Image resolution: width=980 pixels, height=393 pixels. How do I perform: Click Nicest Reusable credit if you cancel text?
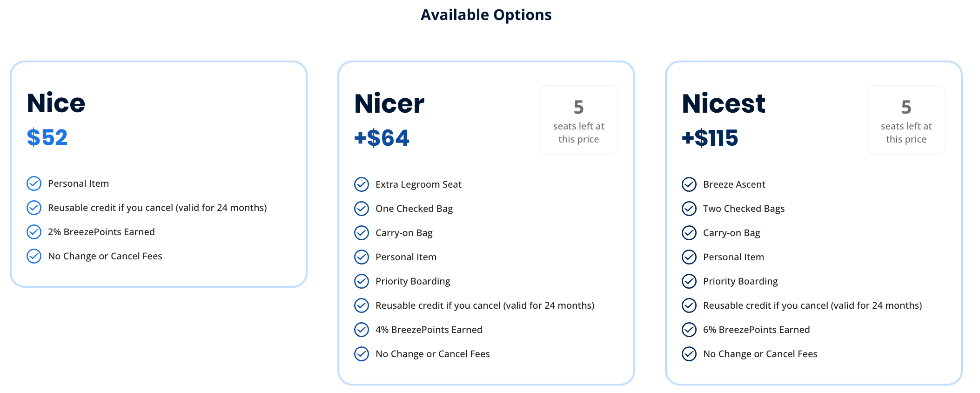click(812, 305)
